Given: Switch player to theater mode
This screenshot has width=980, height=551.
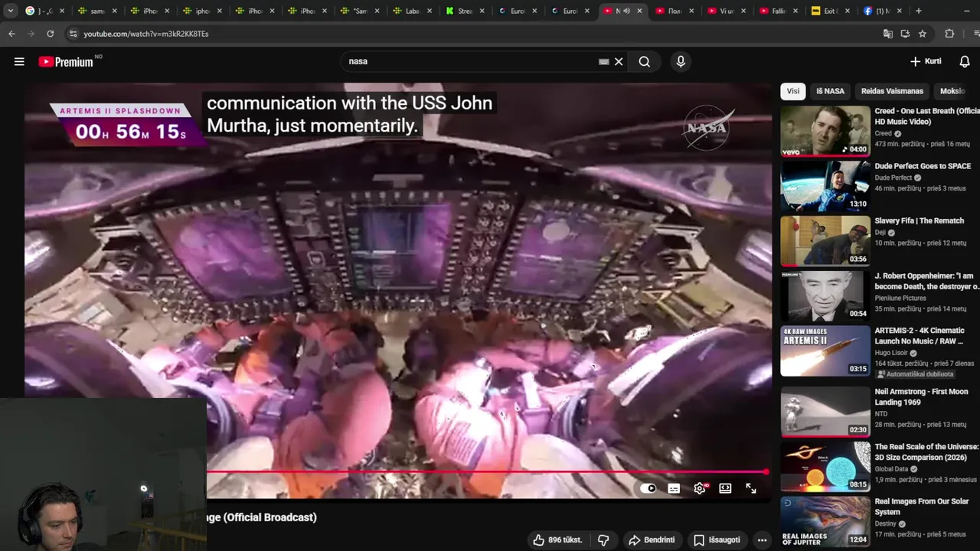Looking at the screenshot, I should [x=725, y=488].
